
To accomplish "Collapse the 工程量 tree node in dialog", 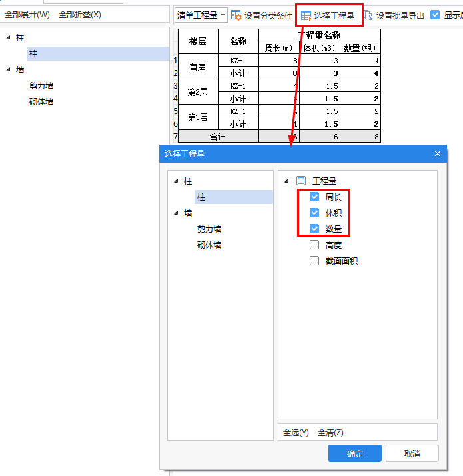I will [286, 181].
